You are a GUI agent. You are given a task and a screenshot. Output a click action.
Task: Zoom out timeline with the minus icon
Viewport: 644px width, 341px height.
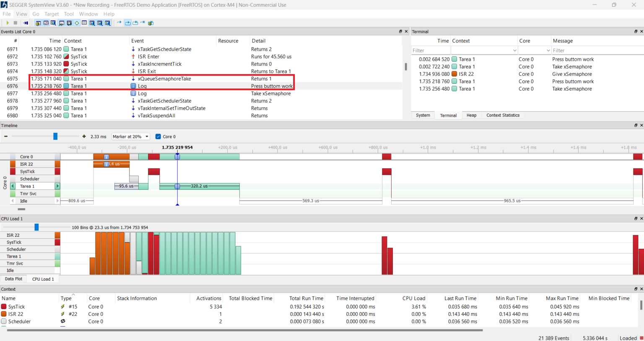tap(6, 137)
